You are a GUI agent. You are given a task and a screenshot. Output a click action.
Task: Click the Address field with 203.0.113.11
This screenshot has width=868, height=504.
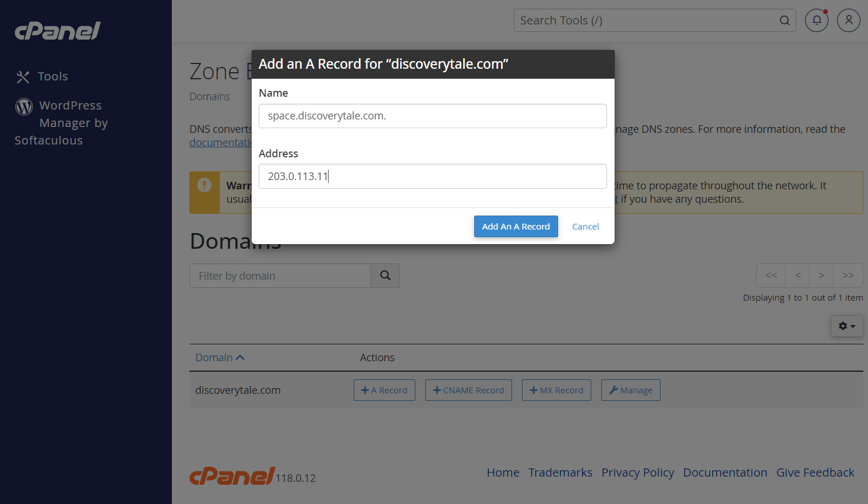433,176
